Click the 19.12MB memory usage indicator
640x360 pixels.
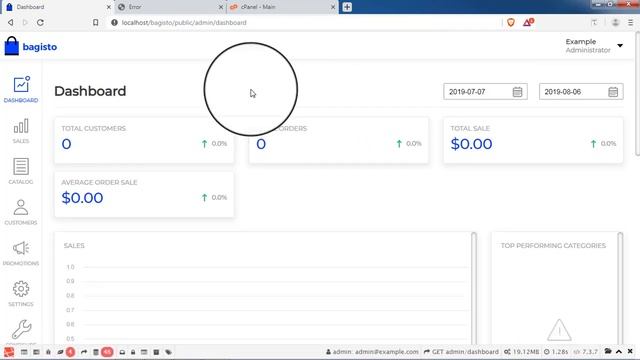(521, 352)
